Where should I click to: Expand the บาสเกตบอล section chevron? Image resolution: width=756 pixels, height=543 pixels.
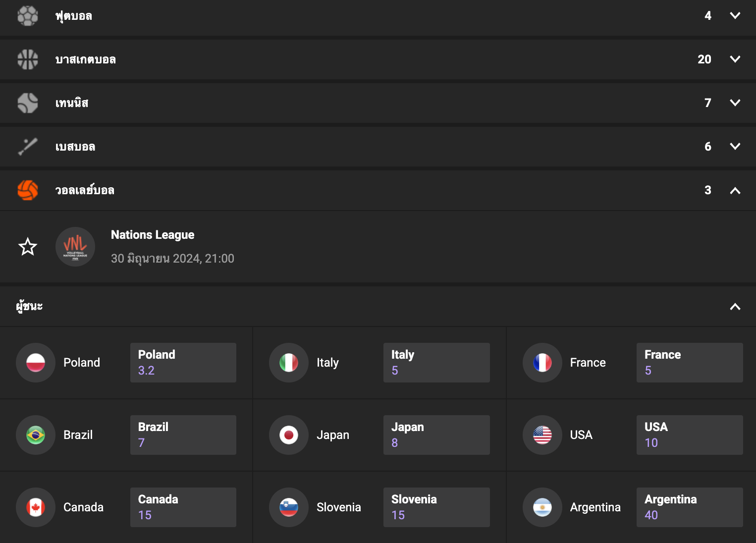coord(735,59)
